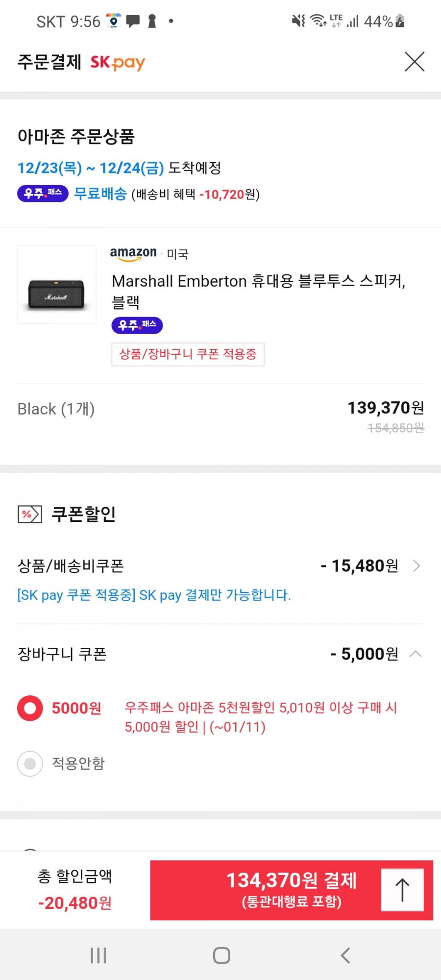Viewport: 441px width, 980px height.
Task: Tap the Android home button
Action: click(x=221, y=955)
